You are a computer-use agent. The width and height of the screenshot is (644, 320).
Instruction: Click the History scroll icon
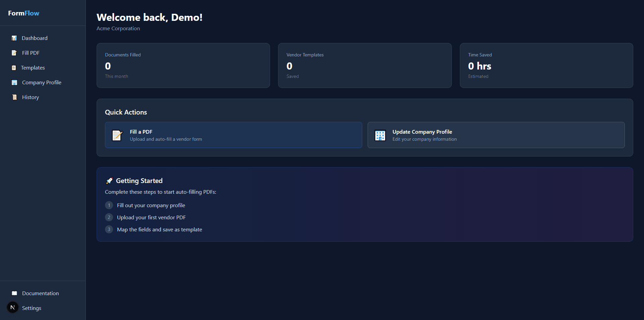point(14,97)
